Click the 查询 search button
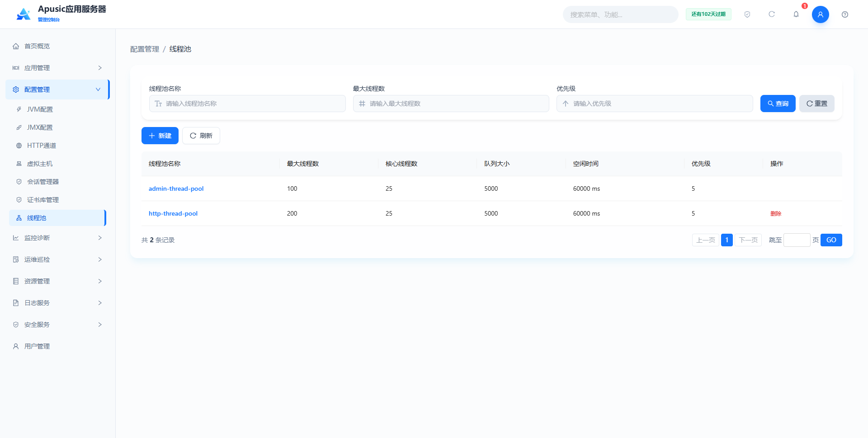The image size is (868, 438). click(x=778, y=104)
